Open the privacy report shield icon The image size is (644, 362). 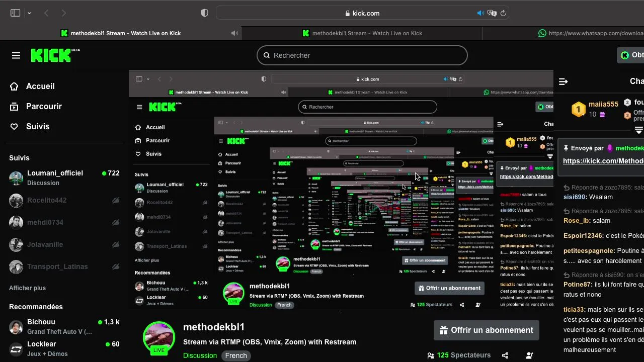coord(204,13)
